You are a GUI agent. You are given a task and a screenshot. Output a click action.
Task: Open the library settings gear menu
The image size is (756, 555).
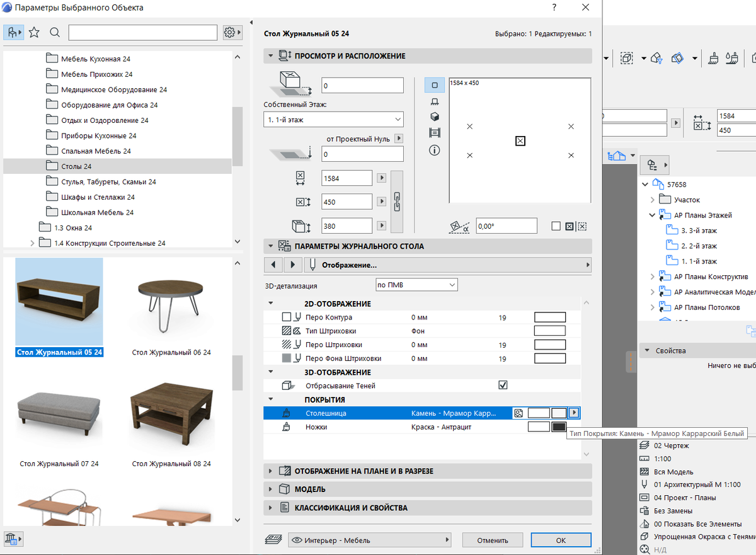tap(232, 32)
